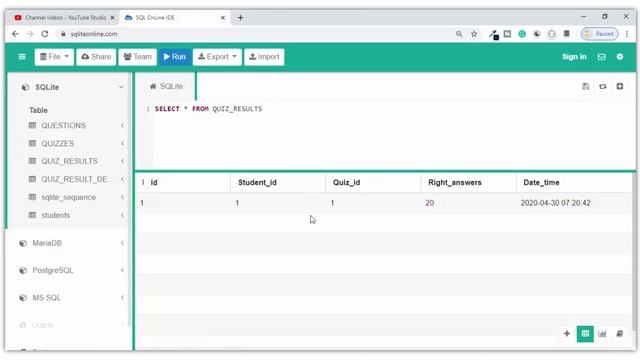
Task: Switch to the SQL Online IDE browser tab
Action: [x=176, y=18]
